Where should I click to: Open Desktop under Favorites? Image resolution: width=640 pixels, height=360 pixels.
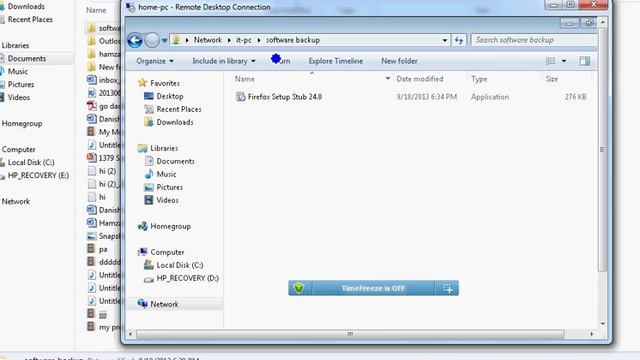coord(170,96)
